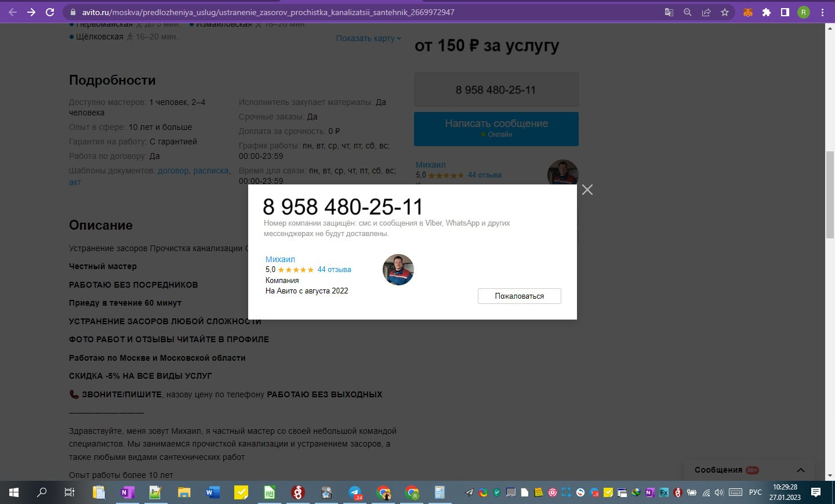Reload the Avito page
Image resolution: width=835 pixels, height=504 pixels.
pos(50,12)
